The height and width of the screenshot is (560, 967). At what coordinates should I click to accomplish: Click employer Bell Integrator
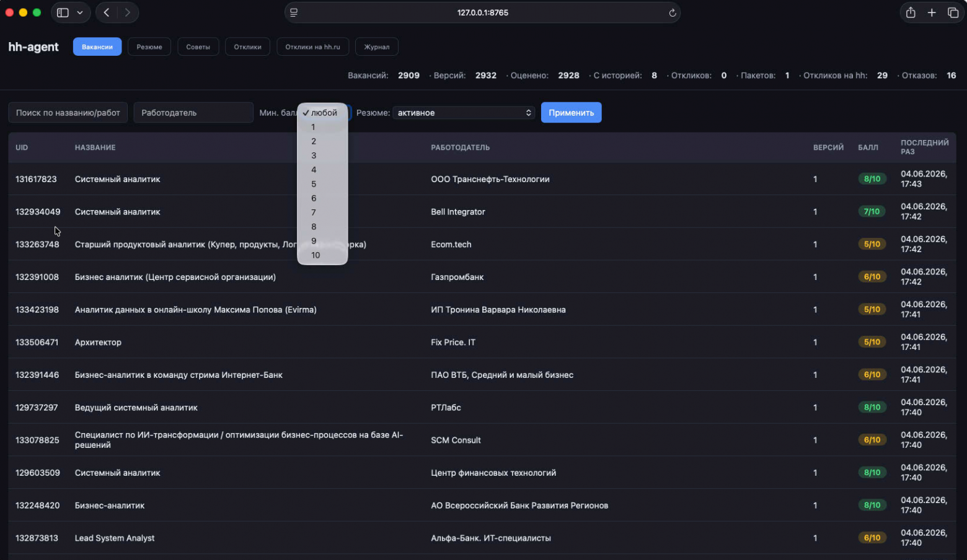(458, 212)
